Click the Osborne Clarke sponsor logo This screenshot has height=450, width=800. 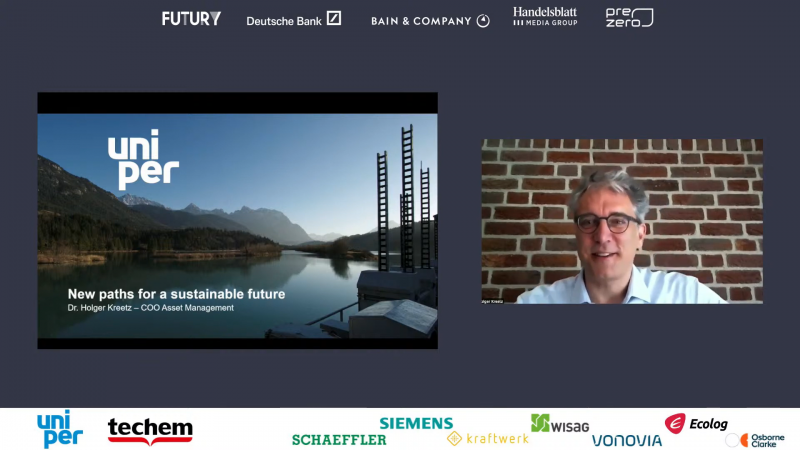tap(755, 440)
